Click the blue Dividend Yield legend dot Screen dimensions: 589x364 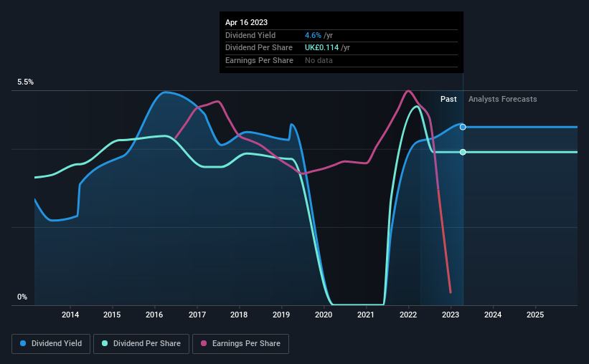click(x=23, y=343)
